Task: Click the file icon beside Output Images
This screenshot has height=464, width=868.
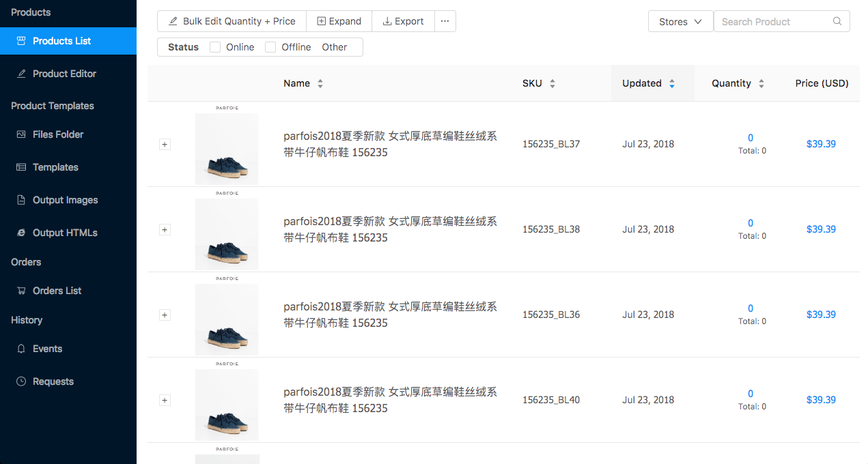Action: click(21, 200)
